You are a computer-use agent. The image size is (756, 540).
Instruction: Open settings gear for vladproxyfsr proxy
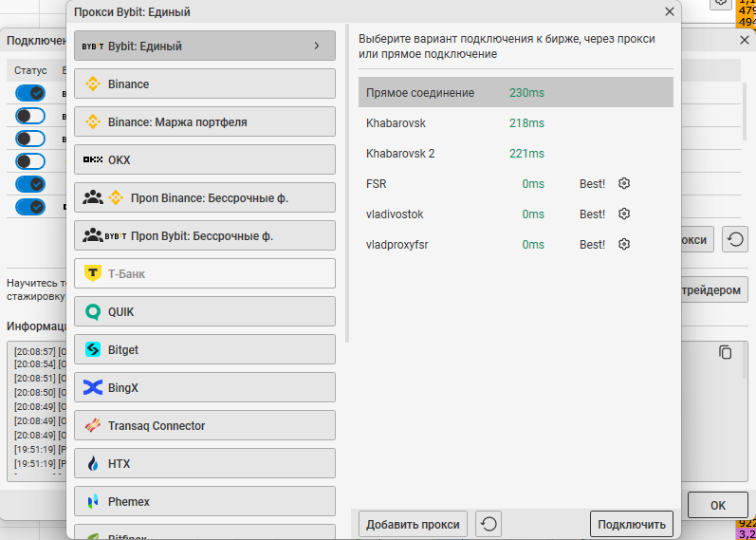point(624,245)
